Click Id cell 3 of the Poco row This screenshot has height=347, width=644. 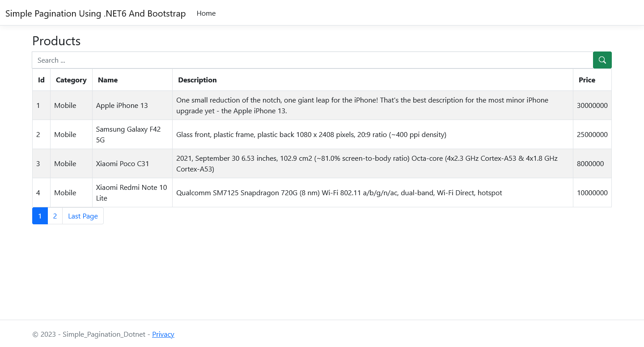point(41,163)
